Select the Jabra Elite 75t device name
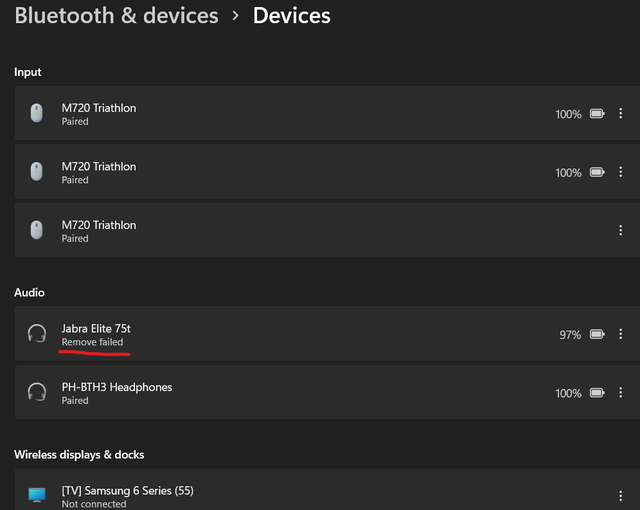Screen dimensions: 640x510 click(96, 328)
